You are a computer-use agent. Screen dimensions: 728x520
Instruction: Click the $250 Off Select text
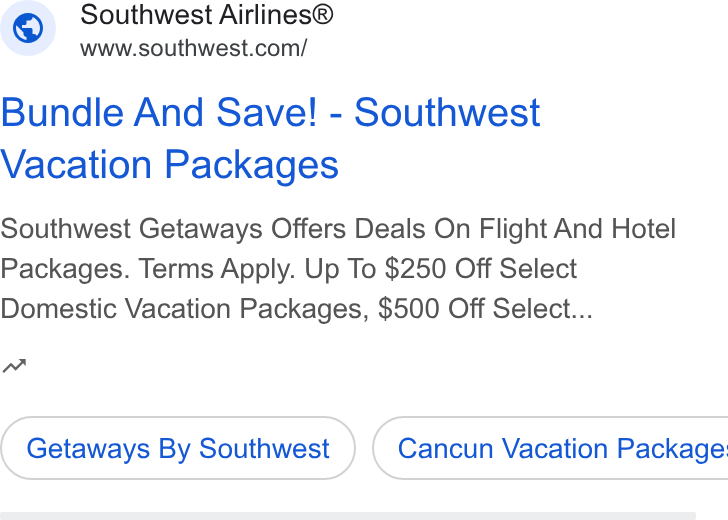tap(481, 269)
